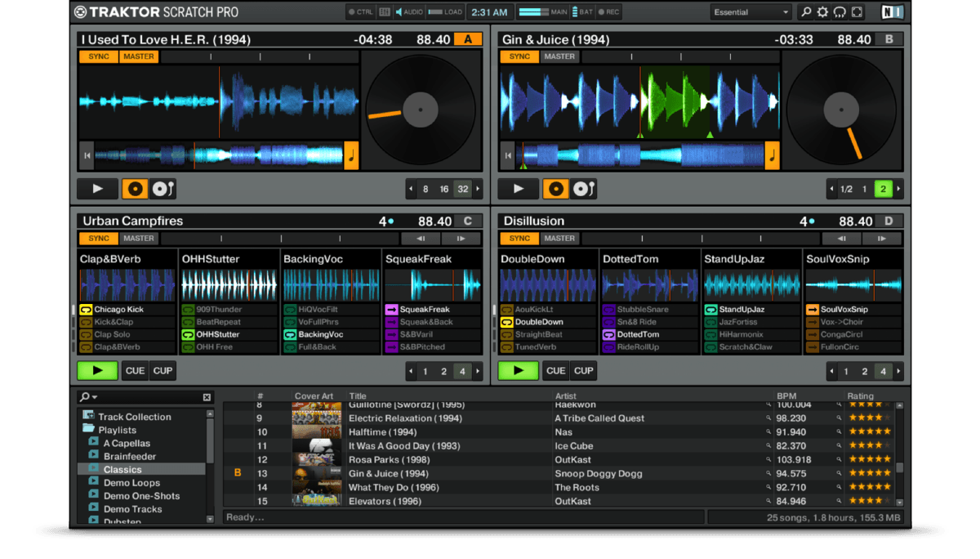This screenshot has width=980, height=559.
Task: Open preferences with the gear icon
Action: (822, 12)
